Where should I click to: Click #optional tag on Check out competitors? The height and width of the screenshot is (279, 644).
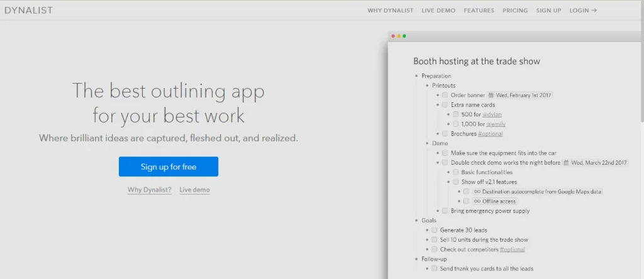coord(513,249)
